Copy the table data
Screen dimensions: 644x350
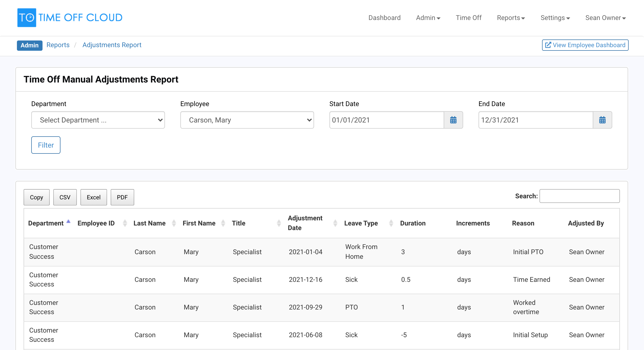coord(36,197)
